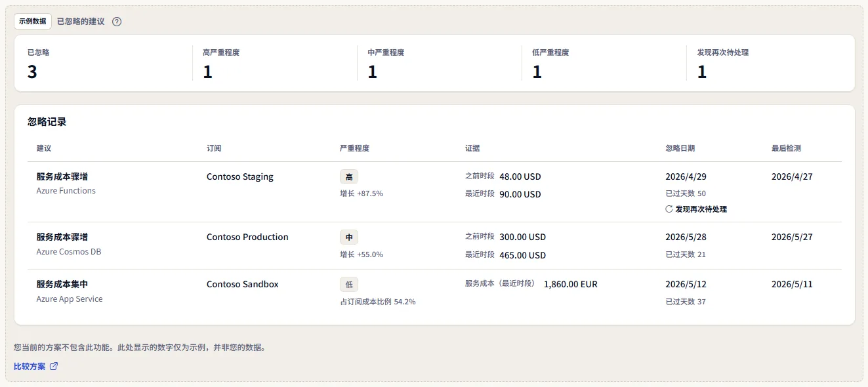868x387 pixels.
Task: Click the Contoso Staging subscription cell
Action: pyautogui.click(x=240, y=176)
